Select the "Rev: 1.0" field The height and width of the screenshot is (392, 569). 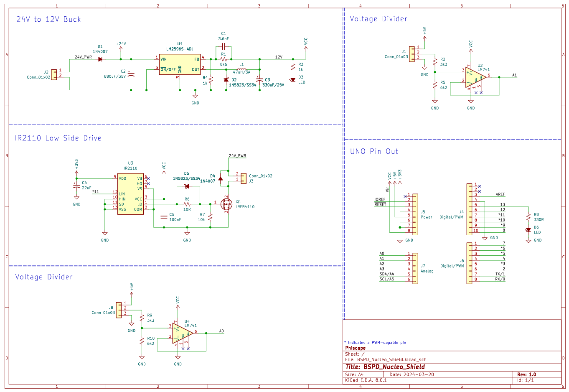click(526, 374)
